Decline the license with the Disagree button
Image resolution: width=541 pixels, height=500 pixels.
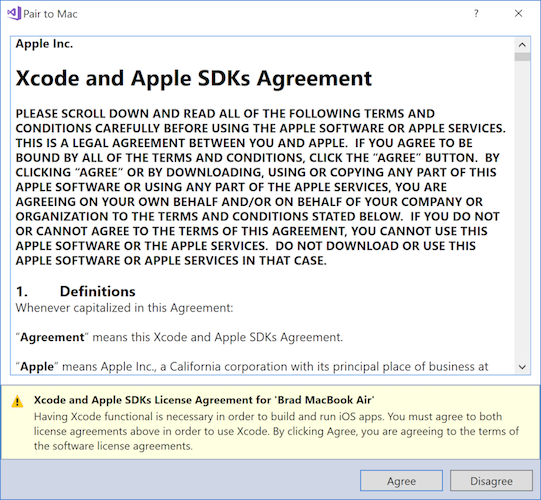pyautogui.click(x=491, y=481)
